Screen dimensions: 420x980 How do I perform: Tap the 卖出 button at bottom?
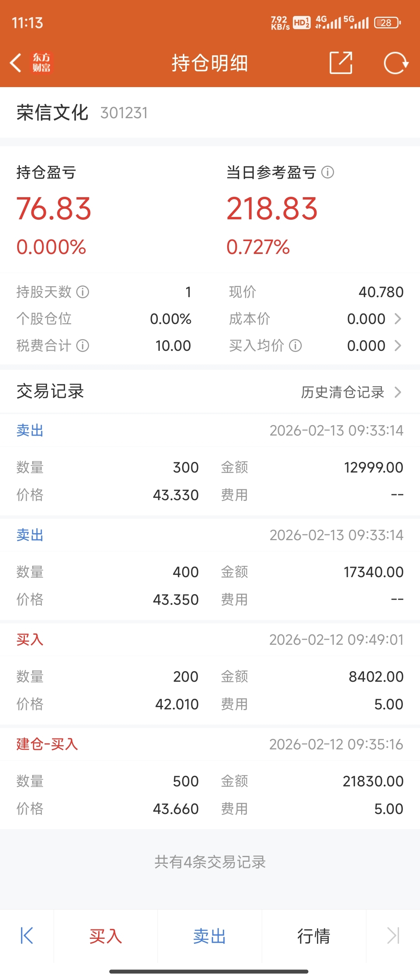coord(210,936)
